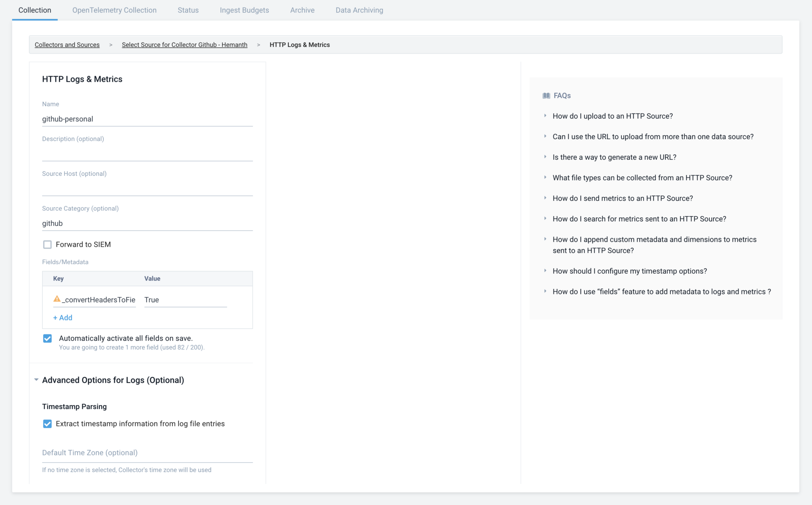Uncheck Automatically activate all fields on save
Screen dimensions: 812x505
click(x=47, y=338)
